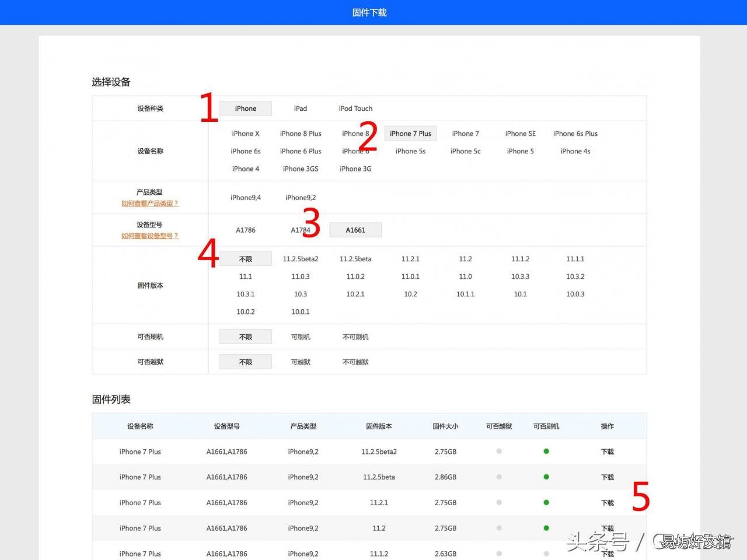Choose firmware version 10.2 option
This screenshot has height=560, width=747.
(410, 294)
